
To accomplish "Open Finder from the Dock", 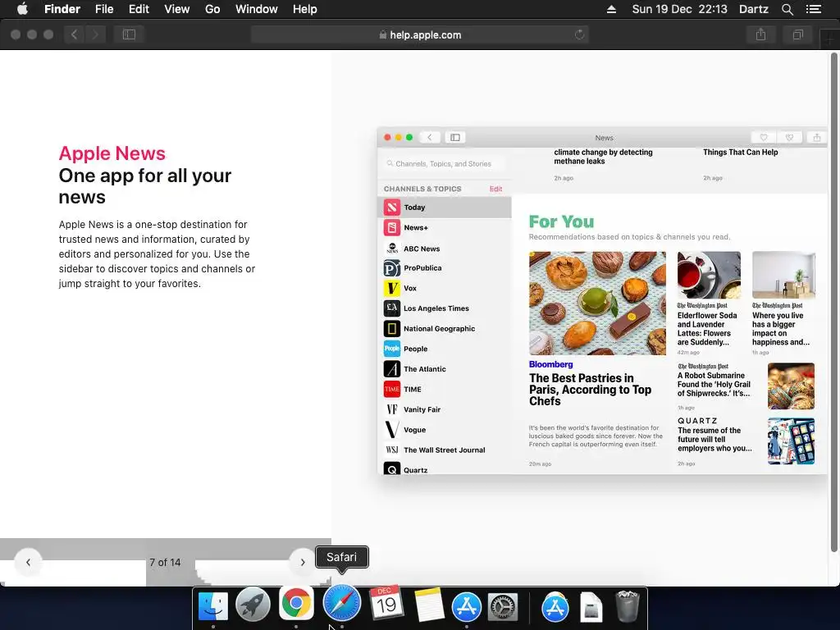I will [213, 606].
